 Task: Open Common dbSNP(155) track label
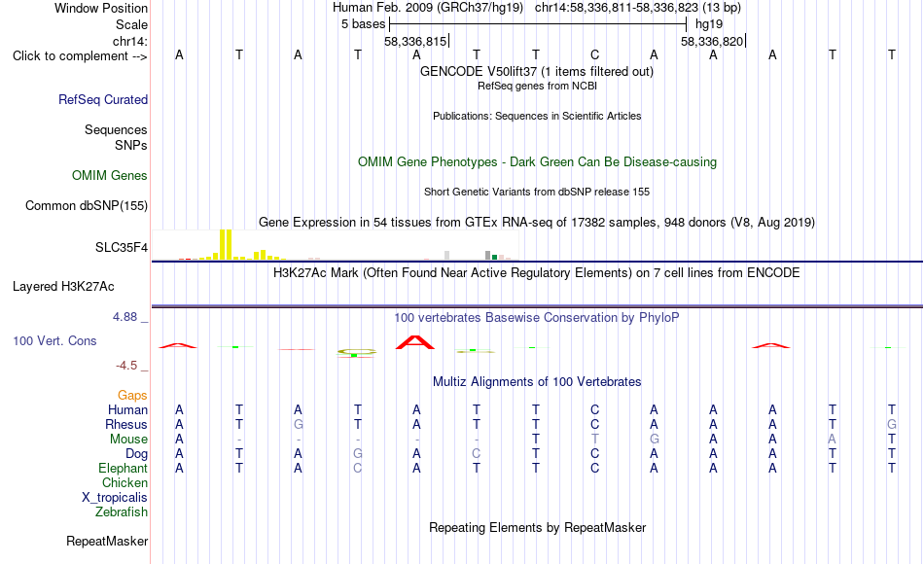pos(86,206)
